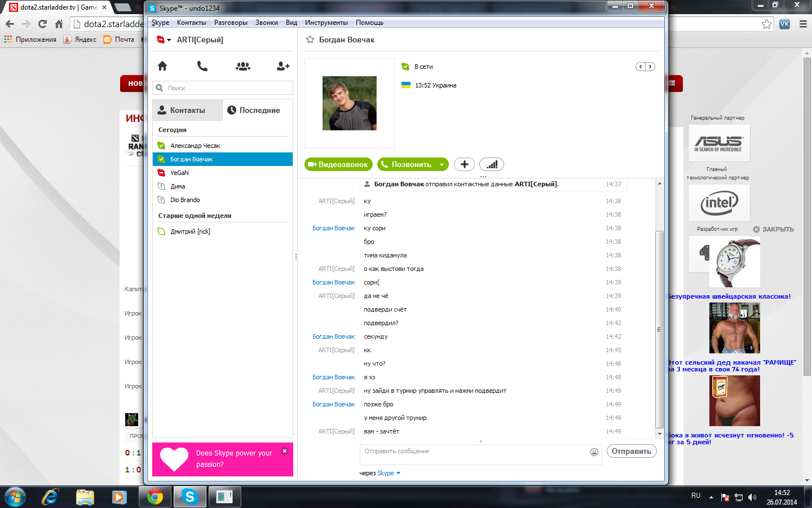Open the Звонки menu
The image size is (812, 508).
click(x=266, y=23)
